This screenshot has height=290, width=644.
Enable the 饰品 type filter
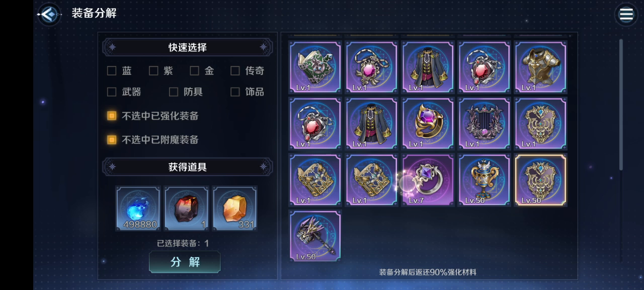coord(235,92)
